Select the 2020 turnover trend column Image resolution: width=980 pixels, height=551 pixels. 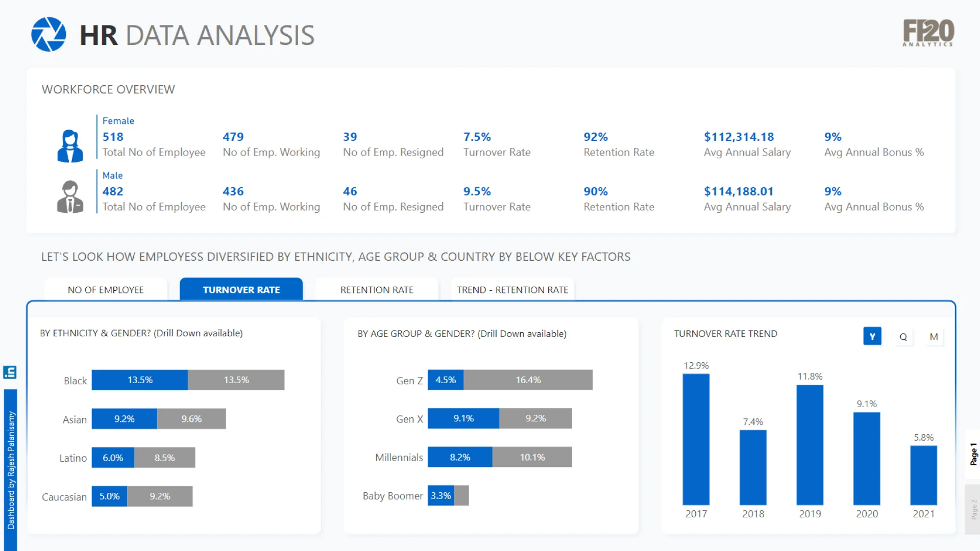pyautogui.click(x=867, y=459)
